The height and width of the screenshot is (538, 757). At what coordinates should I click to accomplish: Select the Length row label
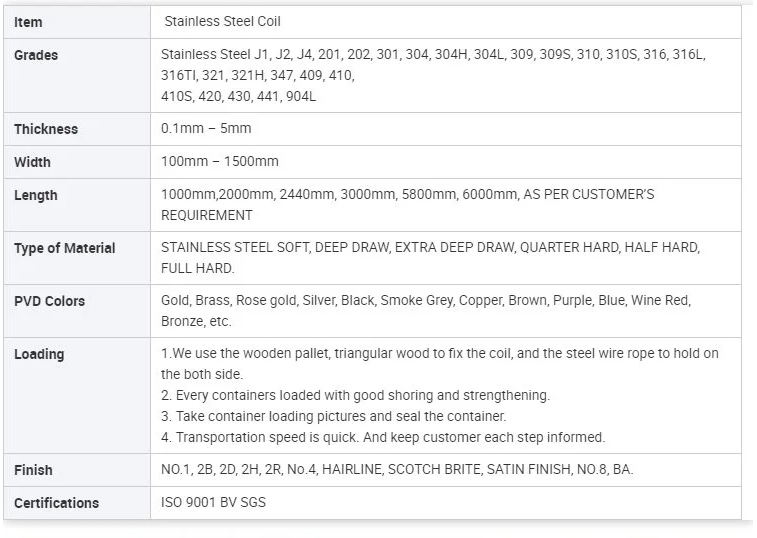pyautogui.click(x=35, y=195)
